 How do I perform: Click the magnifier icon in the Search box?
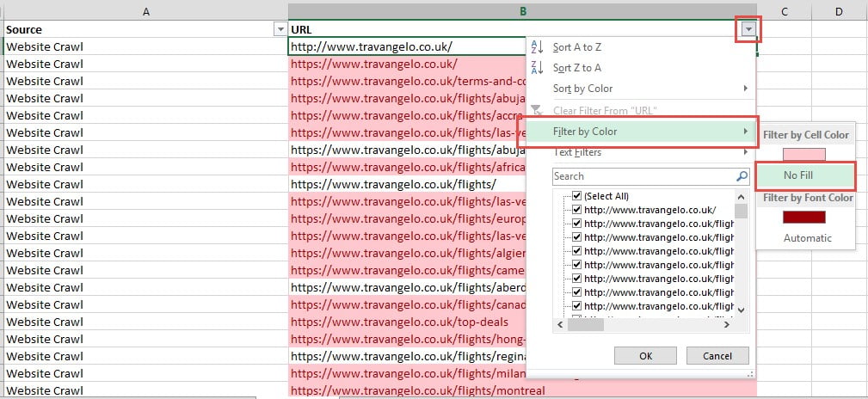coord(742,176)
